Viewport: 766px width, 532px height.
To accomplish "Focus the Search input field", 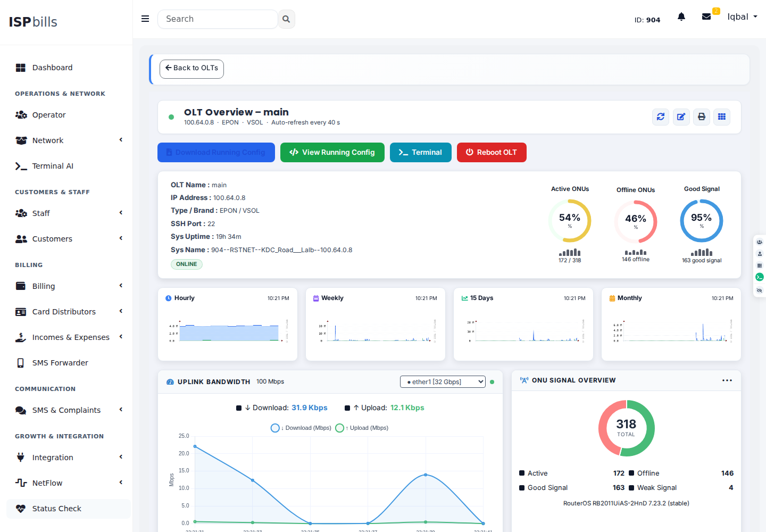I will (218, 19).
